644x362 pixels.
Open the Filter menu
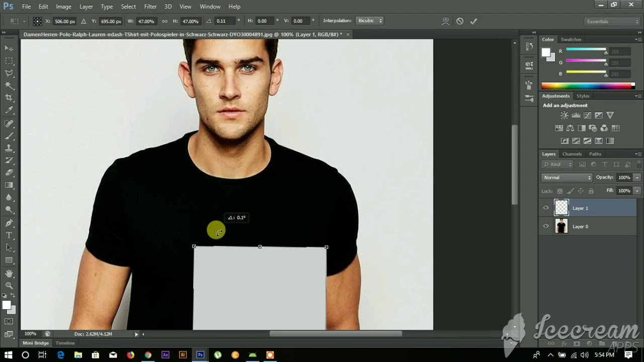tap(150, 7)
